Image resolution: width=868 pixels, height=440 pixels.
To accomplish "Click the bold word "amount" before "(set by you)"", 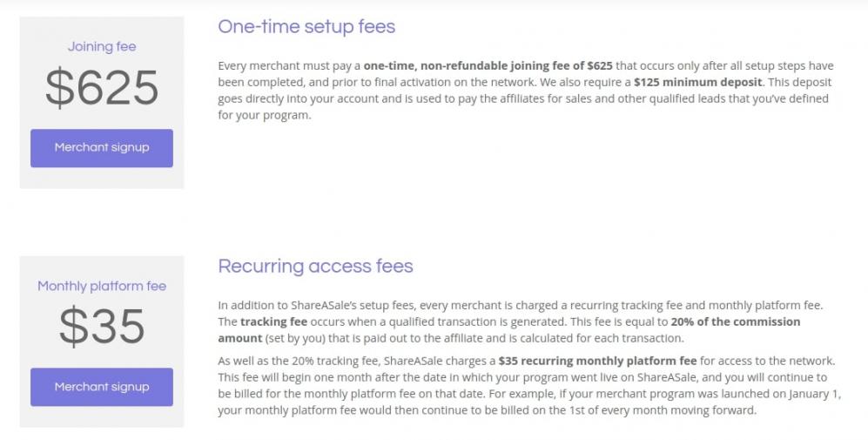I will click(240, 338).
